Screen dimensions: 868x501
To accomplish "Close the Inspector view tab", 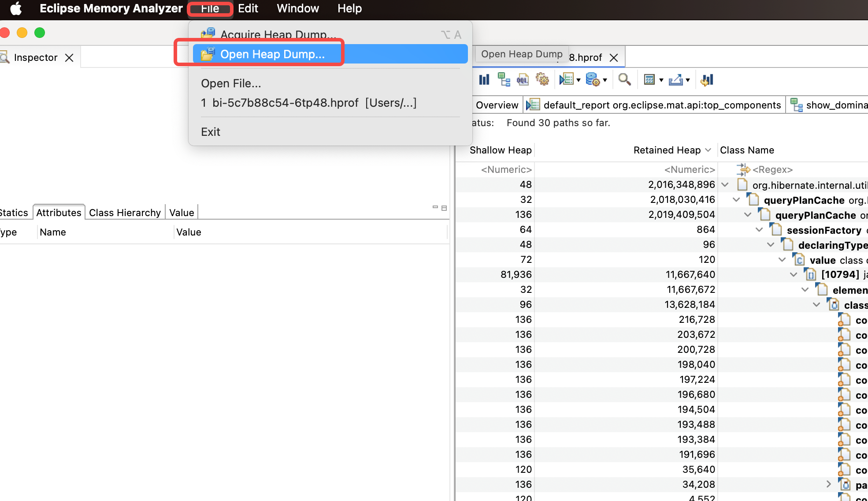I will (69, 58).
